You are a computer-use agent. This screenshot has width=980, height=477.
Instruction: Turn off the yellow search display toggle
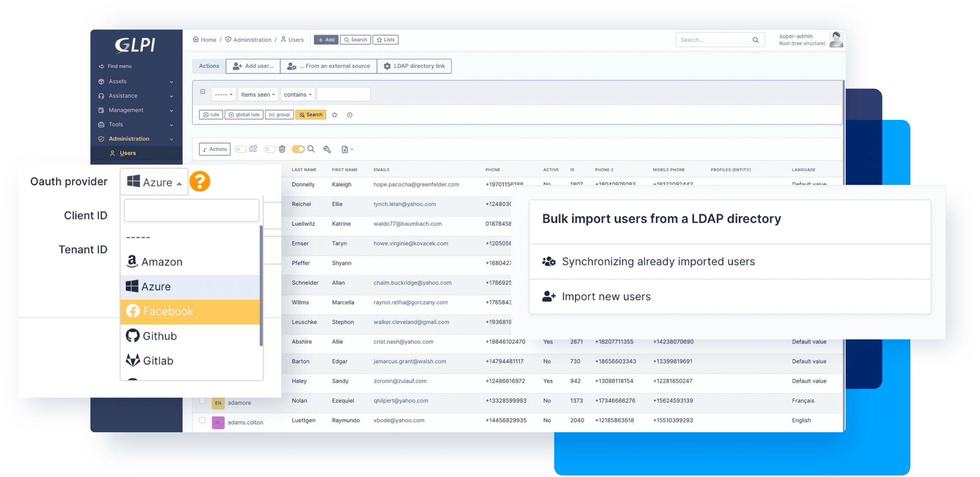tap(298, 149)
